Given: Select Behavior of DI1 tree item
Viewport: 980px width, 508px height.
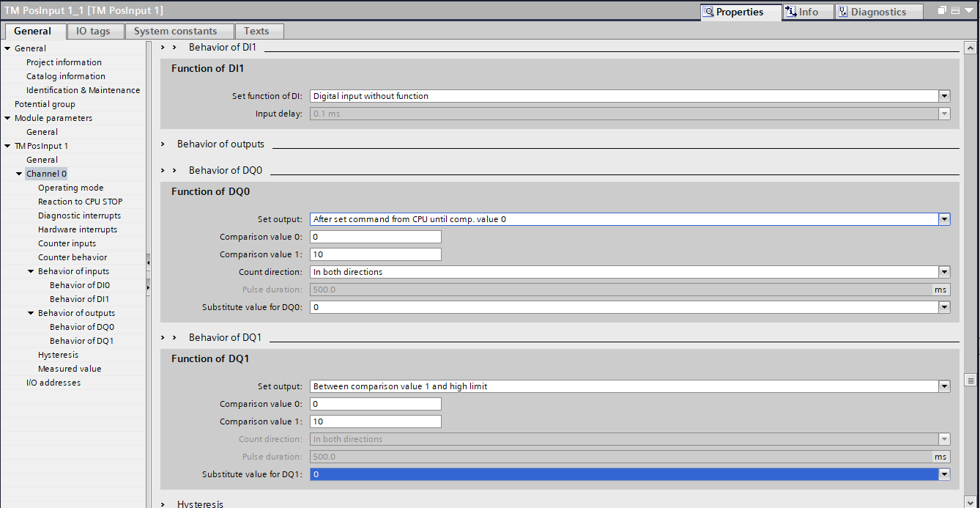Looking at the screenshot, I should (x=80, y=299).
